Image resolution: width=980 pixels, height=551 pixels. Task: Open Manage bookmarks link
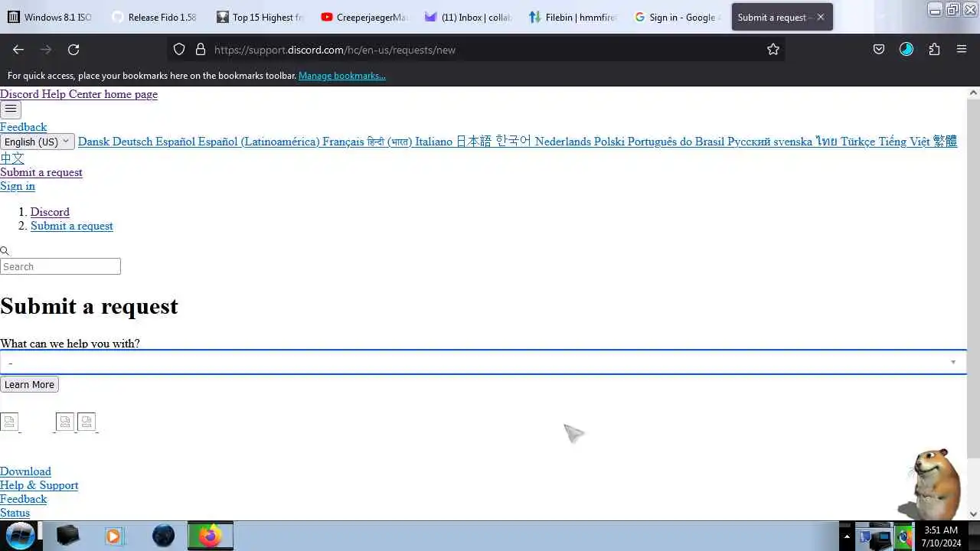[x=341, y=76]
